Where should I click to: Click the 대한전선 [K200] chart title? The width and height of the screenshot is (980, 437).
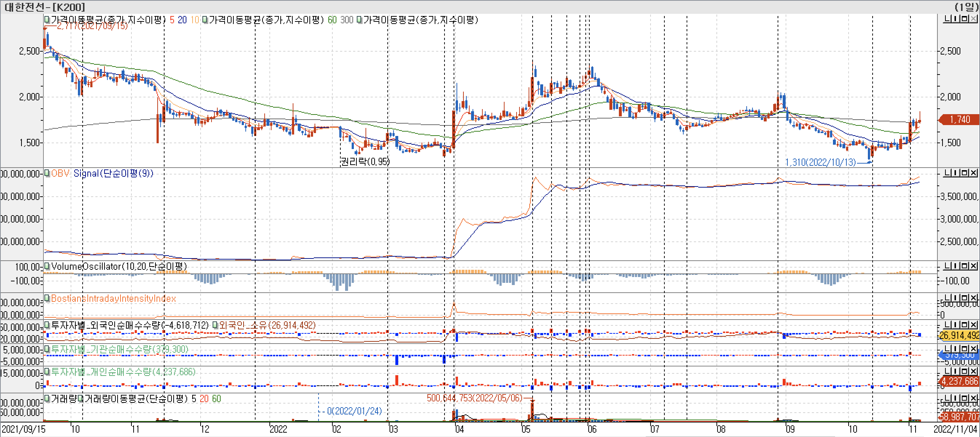click(x=44, y=7)
